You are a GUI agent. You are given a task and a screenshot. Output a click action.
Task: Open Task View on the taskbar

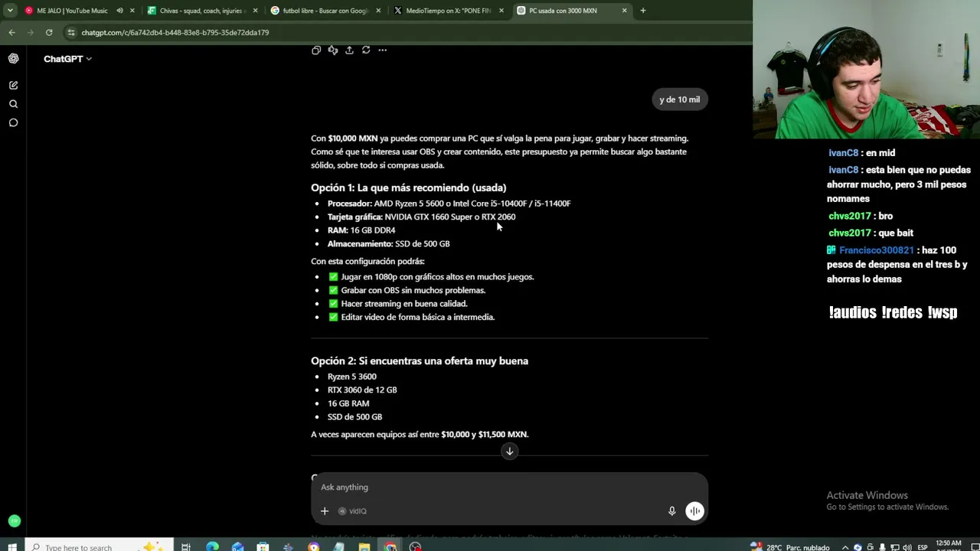tap(186, 546)
